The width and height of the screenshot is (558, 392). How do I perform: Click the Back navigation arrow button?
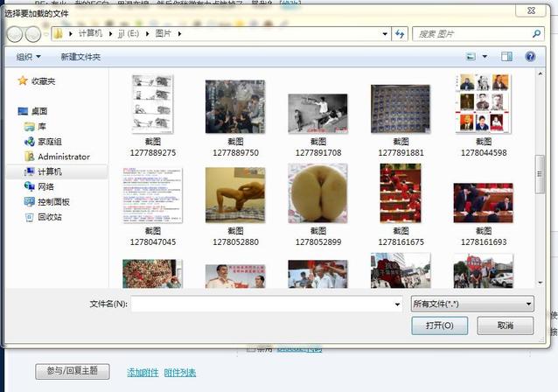click(x=15, y=34)
